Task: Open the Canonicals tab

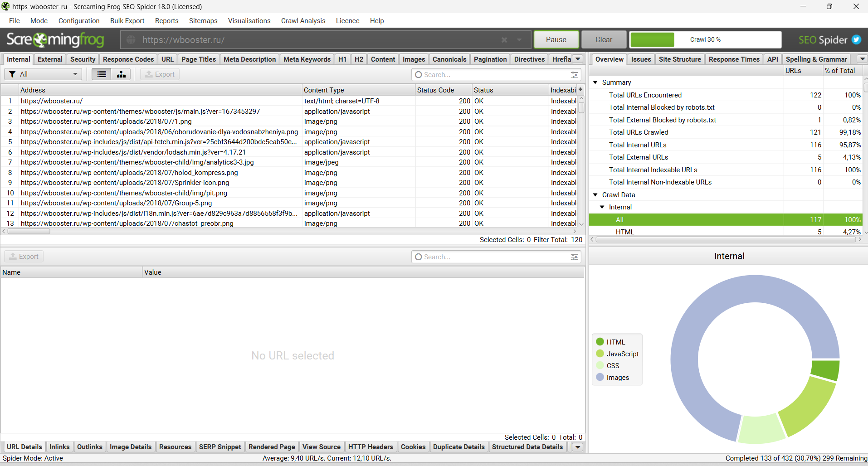Action: tap(449, 59)
